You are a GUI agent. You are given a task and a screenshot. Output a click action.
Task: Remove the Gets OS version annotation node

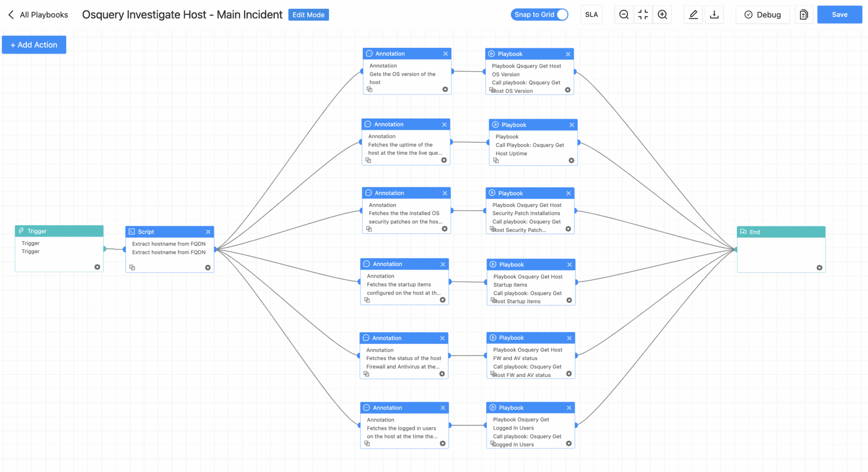[x=445, y=54]
